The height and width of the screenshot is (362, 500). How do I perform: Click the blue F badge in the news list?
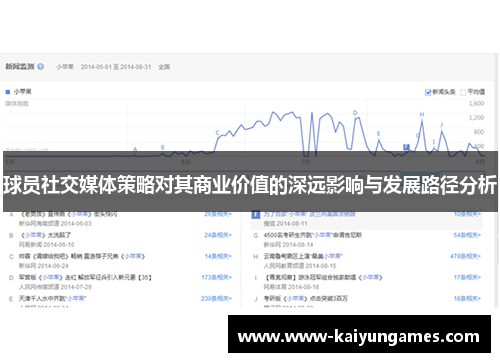(x=255, y=215)
